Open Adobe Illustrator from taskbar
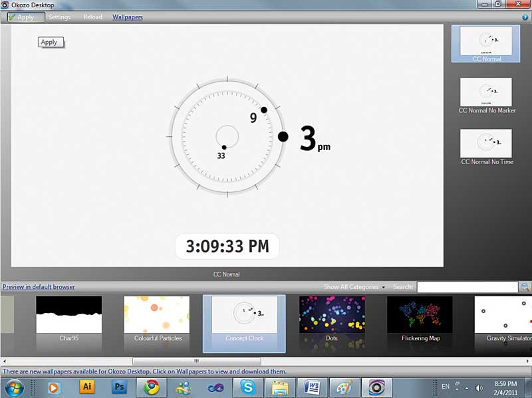This screenshot has width=532, height=398. 87,387
